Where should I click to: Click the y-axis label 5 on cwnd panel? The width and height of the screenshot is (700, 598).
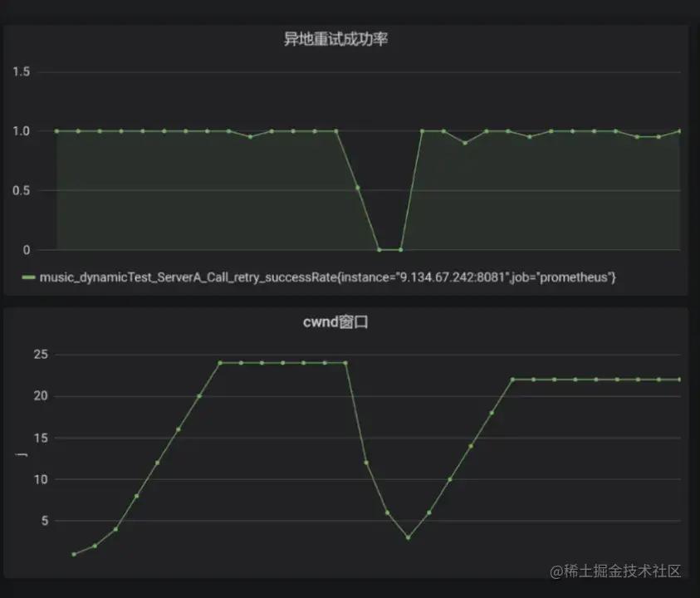coord(43,522)
